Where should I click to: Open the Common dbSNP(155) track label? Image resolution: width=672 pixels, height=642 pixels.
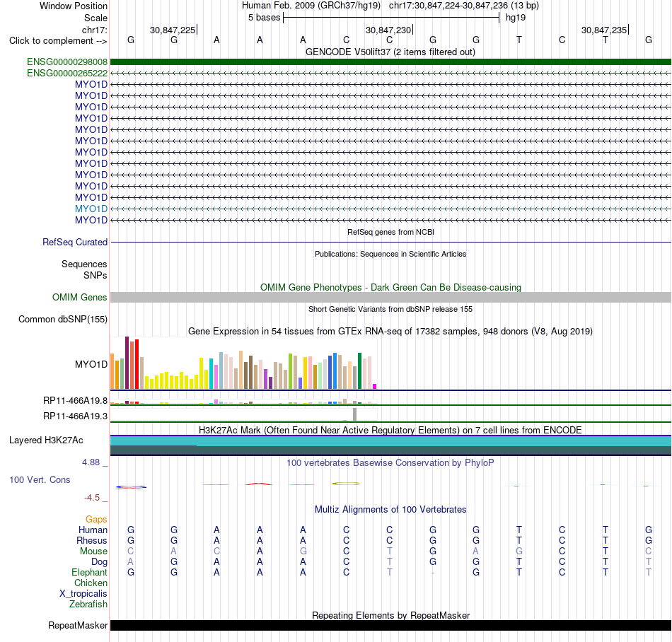[63, 319]
